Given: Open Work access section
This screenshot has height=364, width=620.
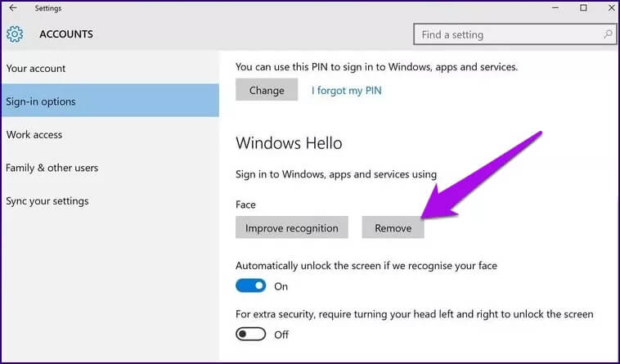Looking at the screenshot, I should 110,135.
